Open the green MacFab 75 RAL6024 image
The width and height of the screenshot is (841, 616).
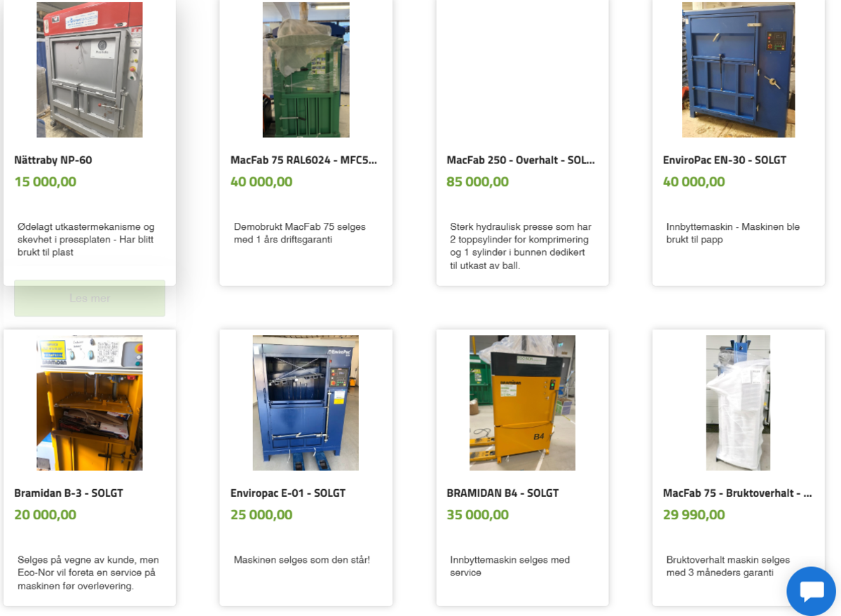click(306, 69)
